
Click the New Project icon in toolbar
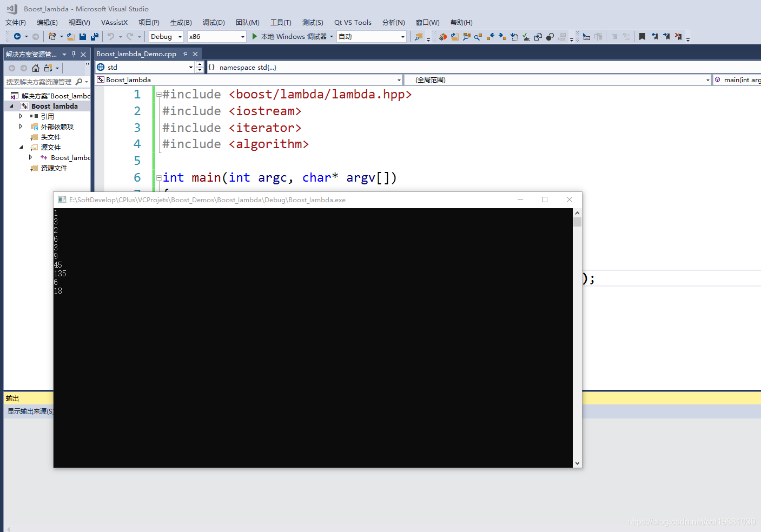tap(52, 36)
